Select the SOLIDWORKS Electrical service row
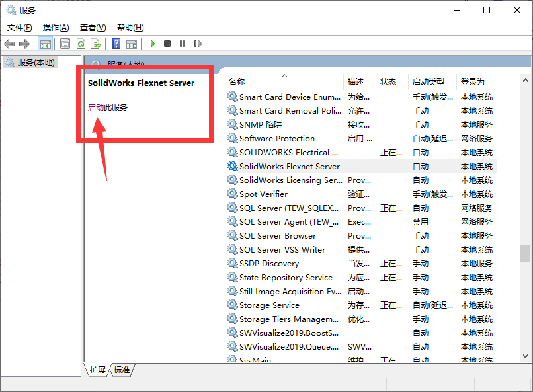The image size is (533, 392). [362, 153]
